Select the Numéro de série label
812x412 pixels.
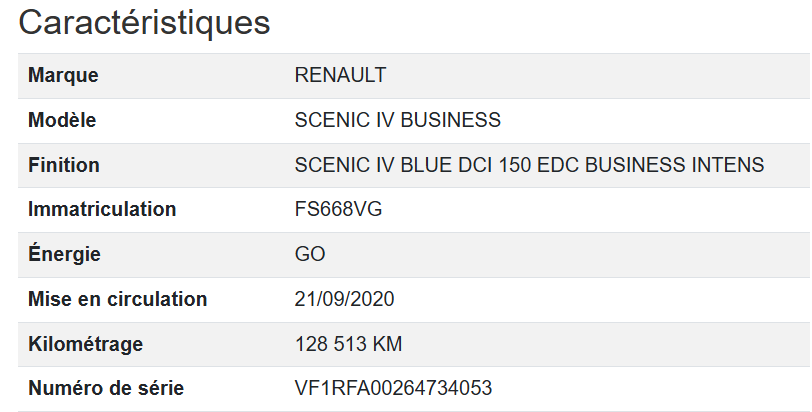click(x=106, y=388)
